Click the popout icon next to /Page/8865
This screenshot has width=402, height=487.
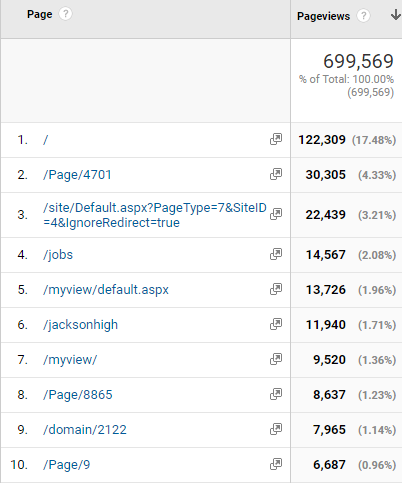pos(276,394)
